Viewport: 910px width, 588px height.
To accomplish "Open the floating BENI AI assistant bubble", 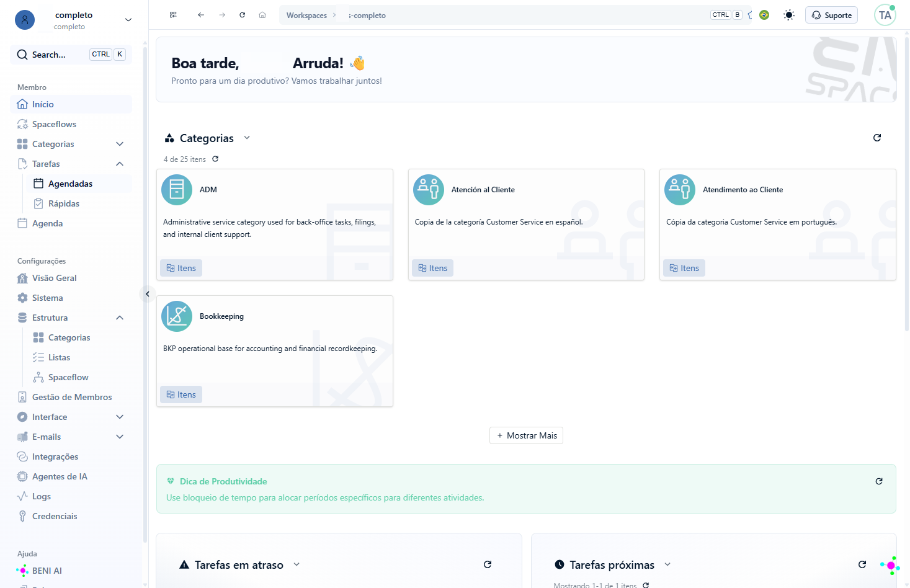I will (x=890, y=565).
